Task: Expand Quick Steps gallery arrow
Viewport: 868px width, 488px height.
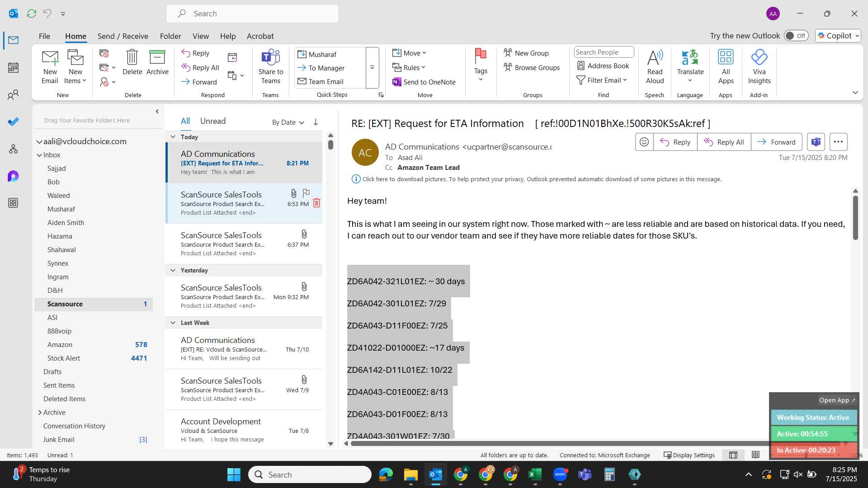Action: 372,68
